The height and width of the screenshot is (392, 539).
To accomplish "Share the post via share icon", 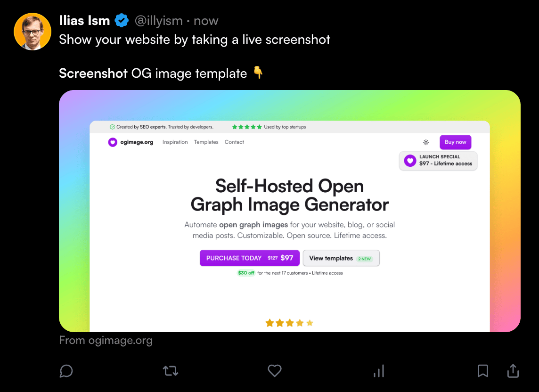I will point(513,371).
